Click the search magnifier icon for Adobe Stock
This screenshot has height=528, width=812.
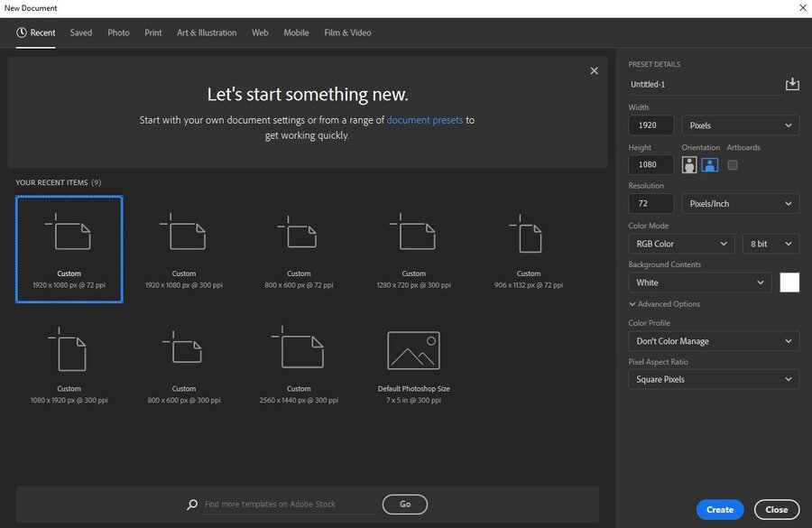point(191,505)
